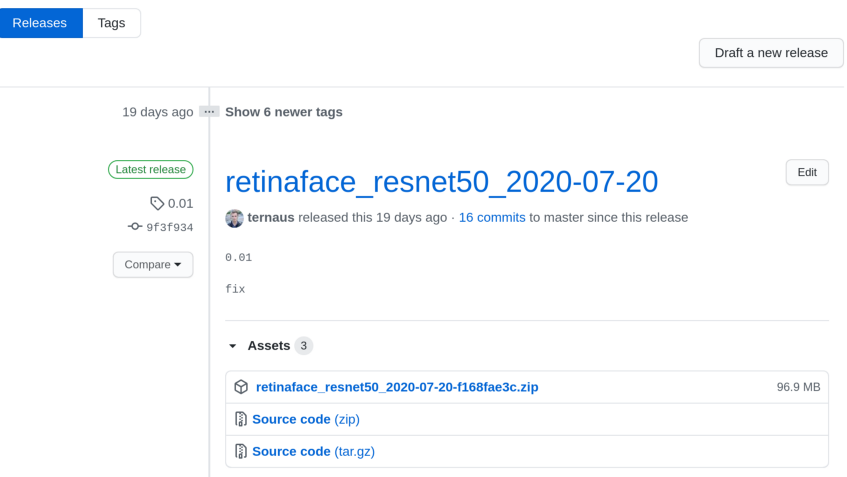This screenshot has width=847, height=477.
Task: Click Draft a new release button
Action: [771, 53]
